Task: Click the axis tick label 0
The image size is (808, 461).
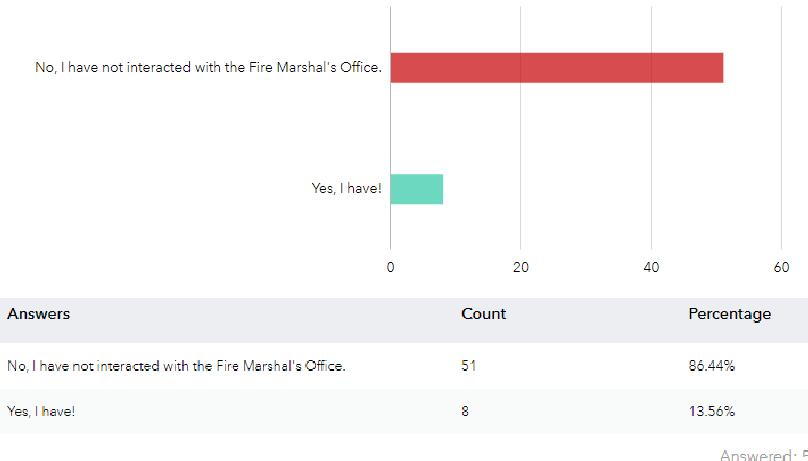Action: (x=390, y=267)
